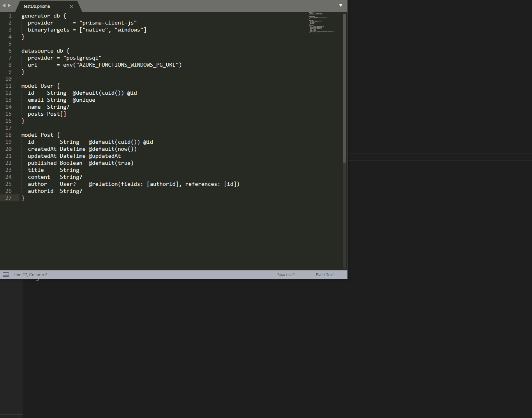Click line number 12 in the gutter
Screen dimensions: 532x418
coord(8,93)
